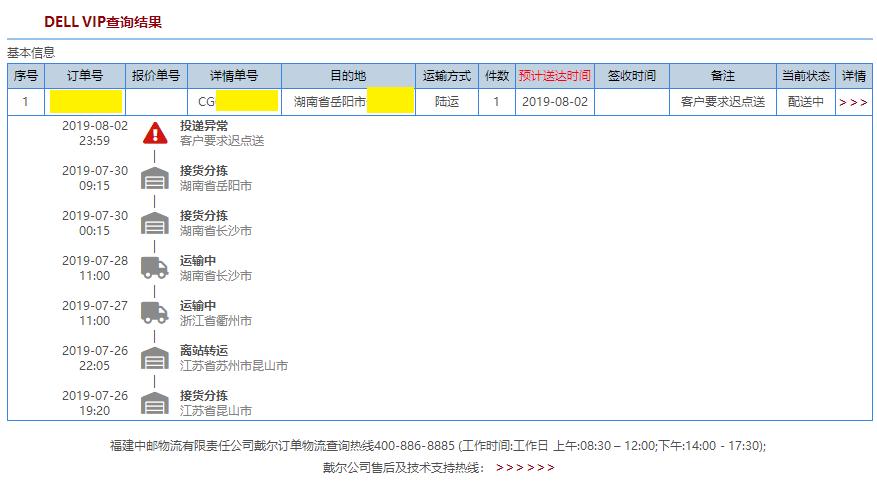877x494 pixels.
Task: Click the red delivery exception warning icon
Action: [155, 133]
